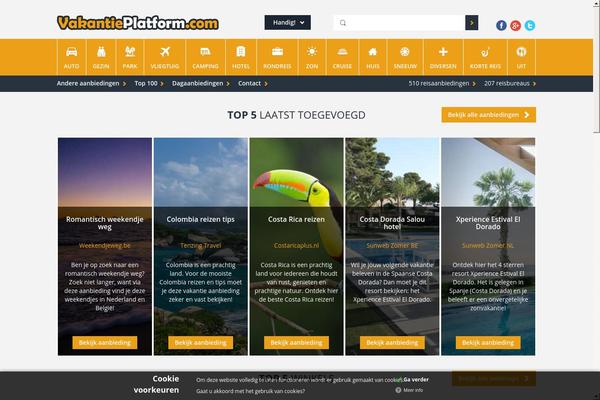The image size is (600, 400).
Task: Open the Google Plus icon
Action: (515, 25)
